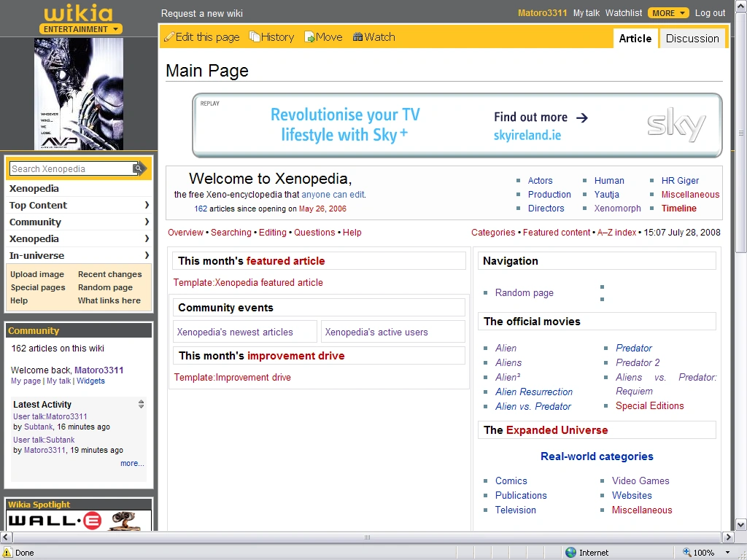Log out of the Matoro3311 account
This screenshot has height=560, width=747.
tap(708, 12)
